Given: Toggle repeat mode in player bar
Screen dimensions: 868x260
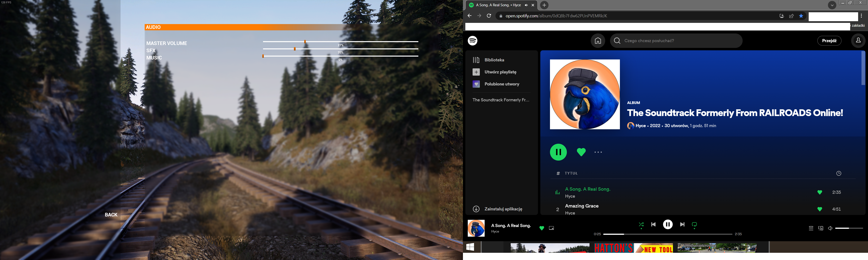Looking at the screenshot, I should [694, 224].
